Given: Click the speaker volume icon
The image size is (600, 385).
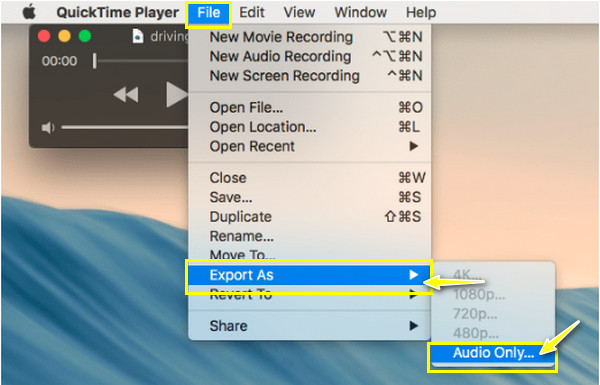Looking at the screenshot, I should pyautogui.click(x=48, y=127).
